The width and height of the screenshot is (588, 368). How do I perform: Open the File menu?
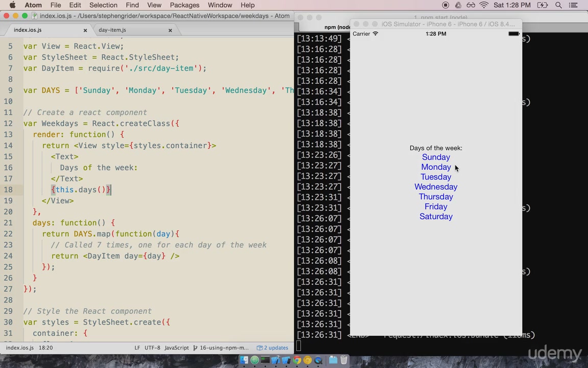click(x=56, y=5)
